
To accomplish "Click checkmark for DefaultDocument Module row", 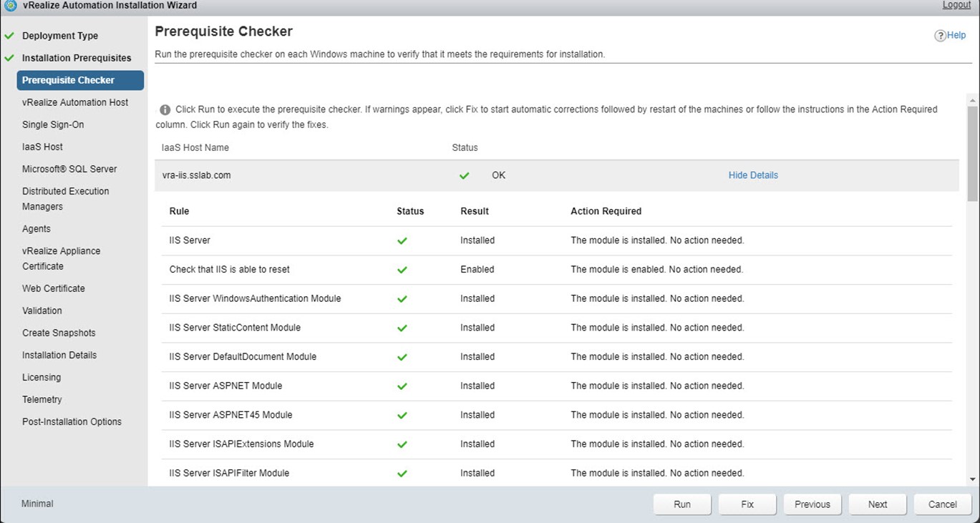I will point(402,357).
